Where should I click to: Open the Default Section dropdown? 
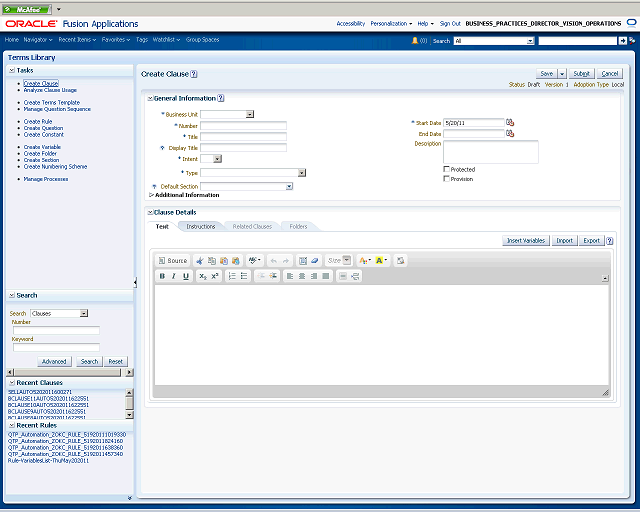pyautogui.click(x=289, y=186)
